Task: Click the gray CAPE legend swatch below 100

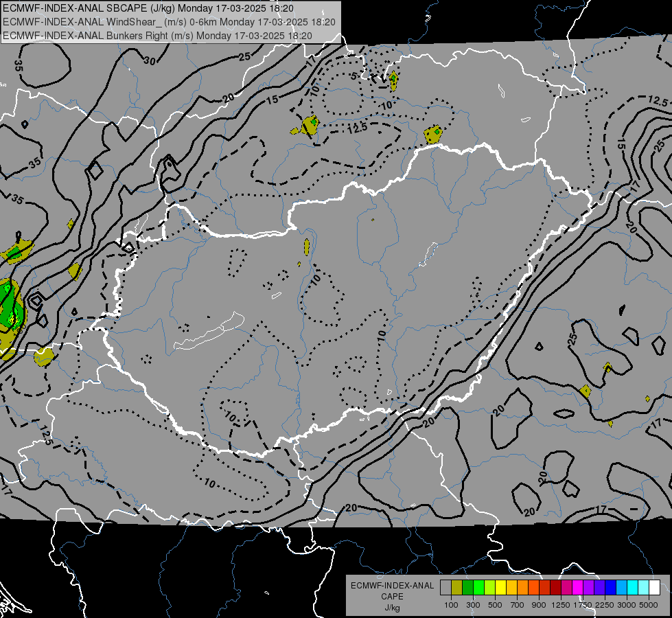Action: coord(445,588)
